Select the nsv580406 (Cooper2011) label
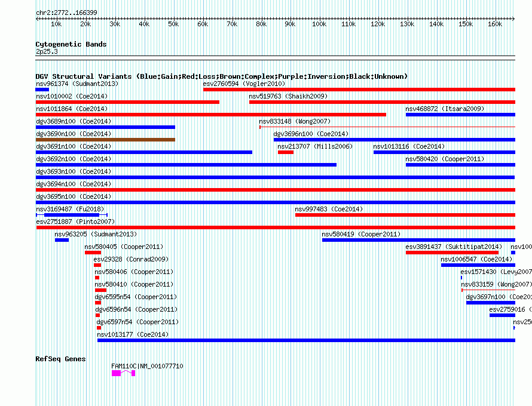This screenshot has width=532, height=406. point(134,272)
